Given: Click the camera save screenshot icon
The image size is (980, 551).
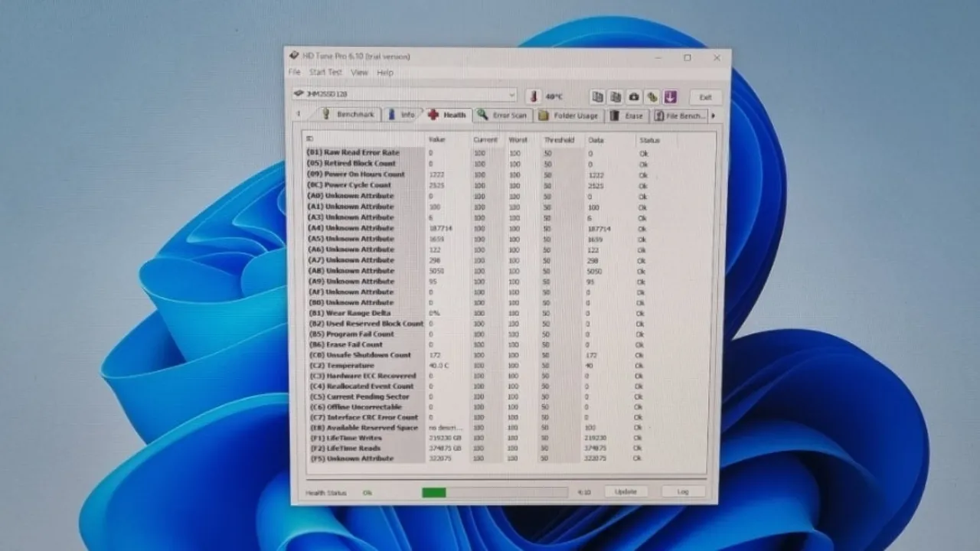Looking at the screenshot, I should click(x=634, y=97).
